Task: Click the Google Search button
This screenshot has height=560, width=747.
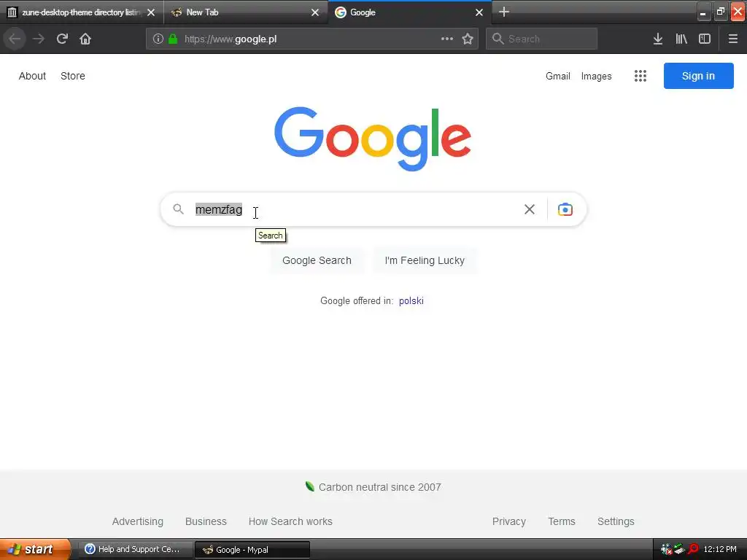Action: tap(317, 260)
